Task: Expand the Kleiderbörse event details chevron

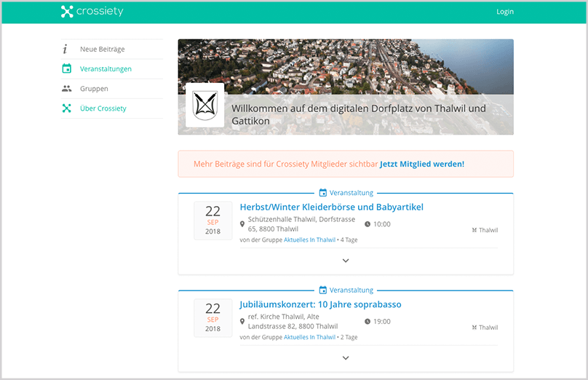Action: (346, 261)
